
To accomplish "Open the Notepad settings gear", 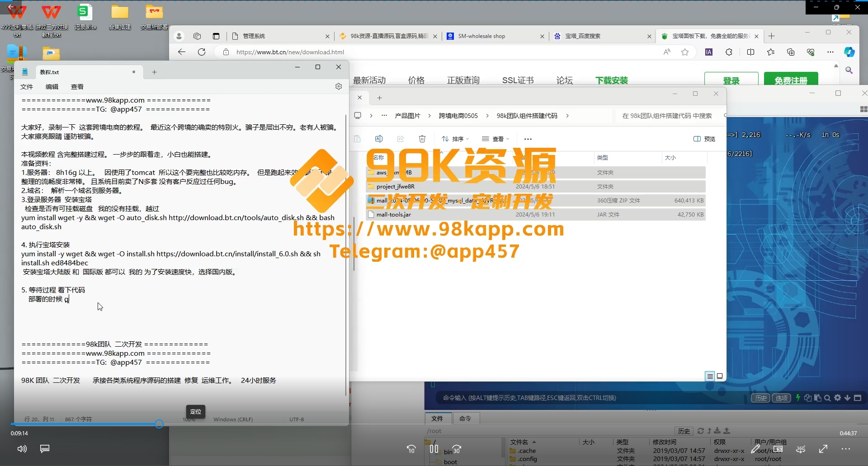I will click(x=339, y=86).
